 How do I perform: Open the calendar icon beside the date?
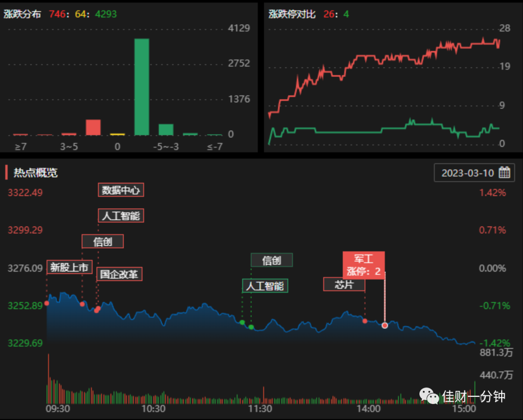point(504,172)
